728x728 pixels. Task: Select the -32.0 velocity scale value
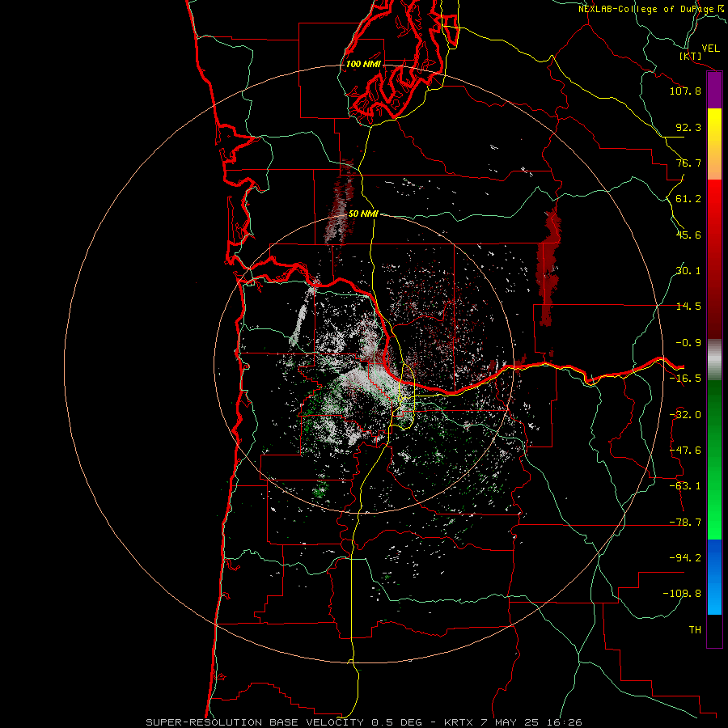point(685,415)
